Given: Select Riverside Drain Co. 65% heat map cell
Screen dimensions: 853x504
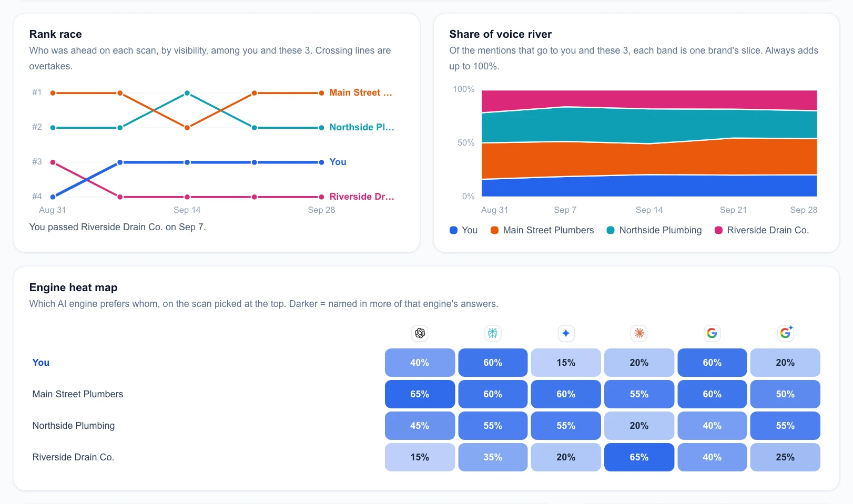Looking at the screenshot, I should [639, 457].
